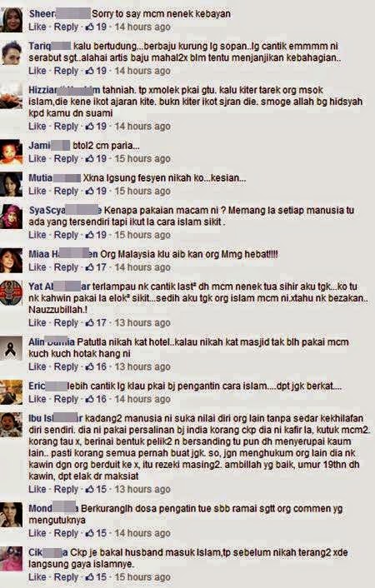
Task: Reply to Mond's comment
Action: coord(66,533)
